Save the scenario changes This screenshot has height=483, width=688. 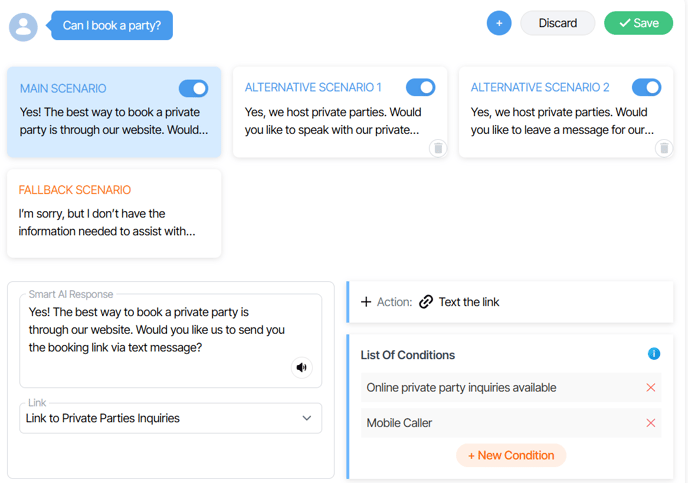tap(638, 23)
